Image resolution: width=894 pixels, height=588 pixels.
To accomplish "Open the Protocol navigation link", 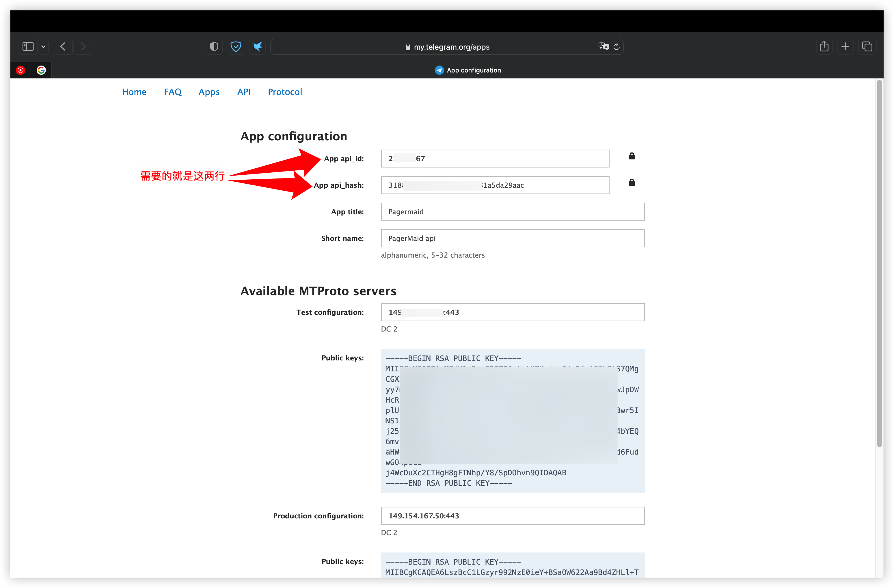I will (285, 92).
